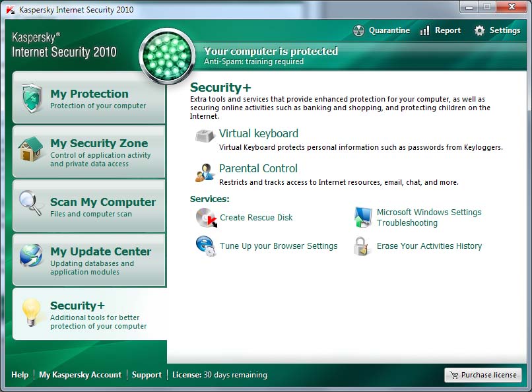
Task: Open Scan My Computer section
Action: [x=89, y=206]
